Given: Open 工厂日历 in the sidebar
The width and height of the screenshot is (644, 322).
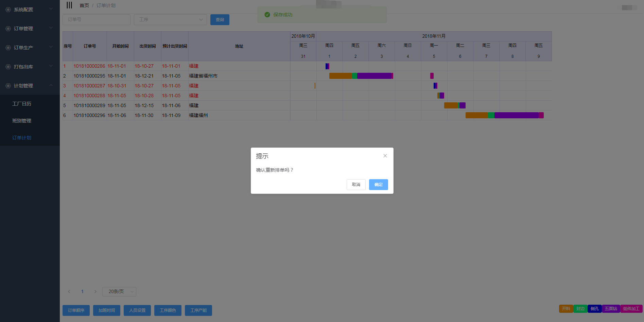Looking at the screenshot, I should click(x=22, y=104).
